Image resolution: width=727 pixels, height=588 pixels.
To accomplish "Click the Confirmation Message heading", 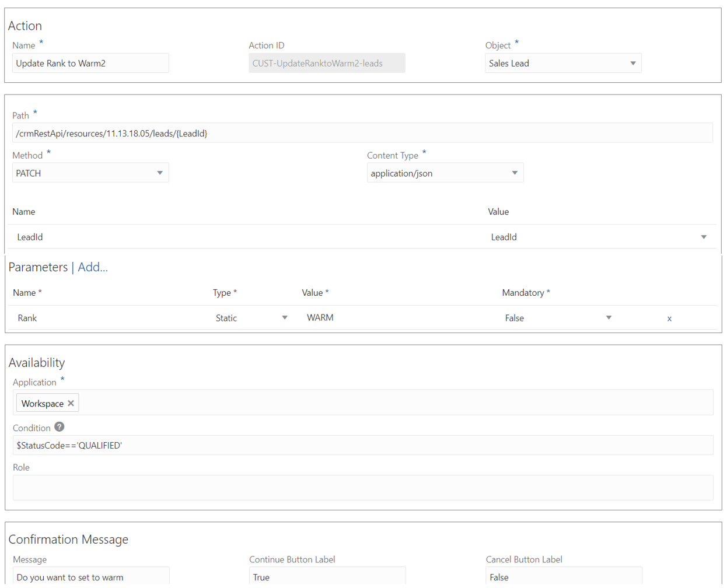I will (68, 540).
